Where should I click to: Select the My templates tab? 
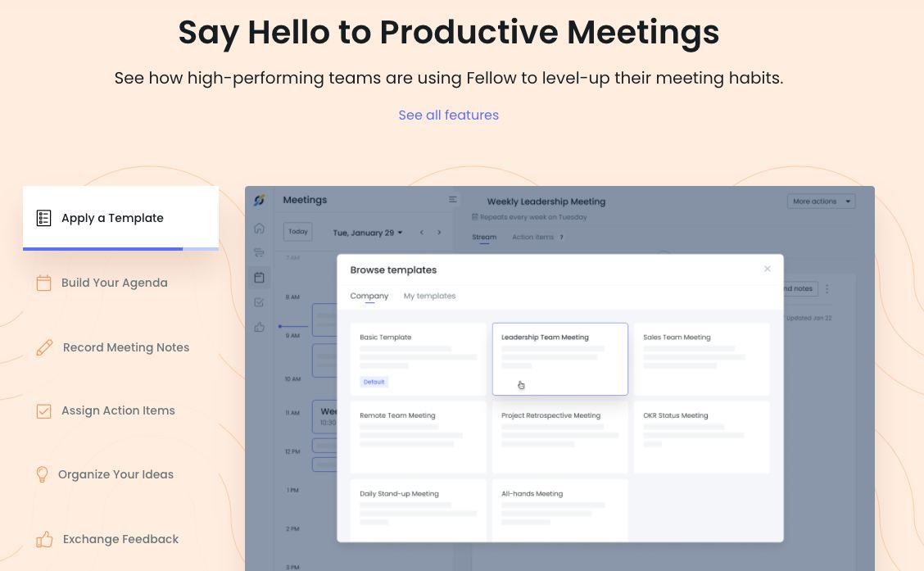(429, 296)
